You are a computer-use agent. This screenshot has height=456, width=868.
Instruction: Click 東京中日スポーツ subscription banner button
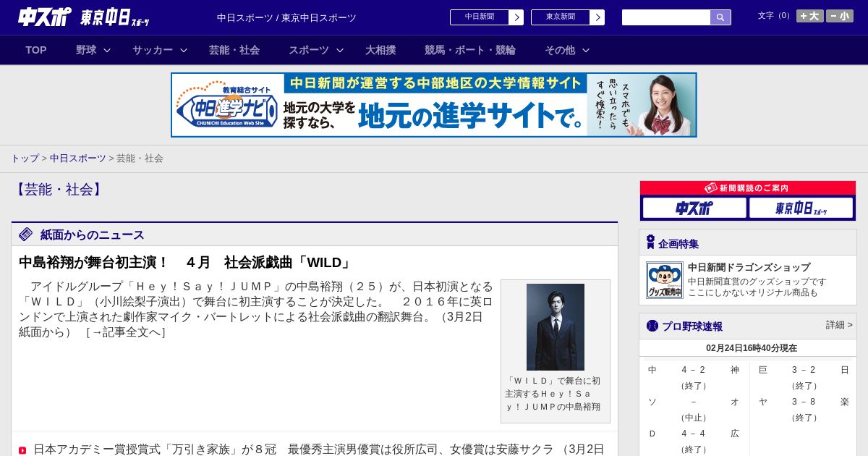(x=801, y=208)
